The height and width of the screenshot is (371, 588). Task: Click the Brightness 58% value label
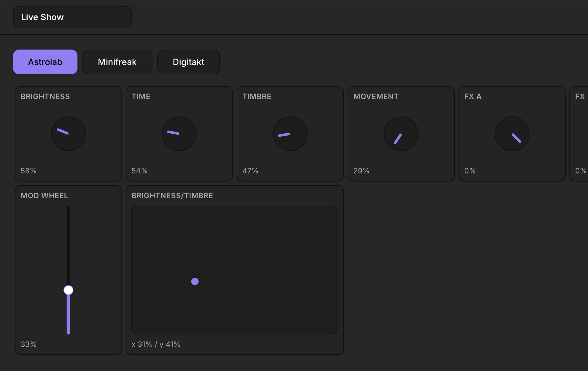click(x=29, y=171)
